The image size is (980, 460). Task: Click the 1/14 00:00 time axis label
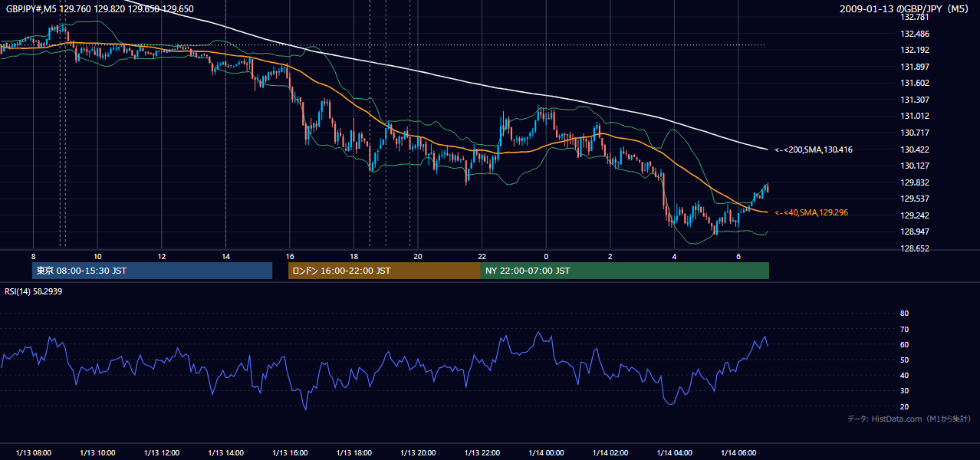pyautogui.click(x=546, y=452)
